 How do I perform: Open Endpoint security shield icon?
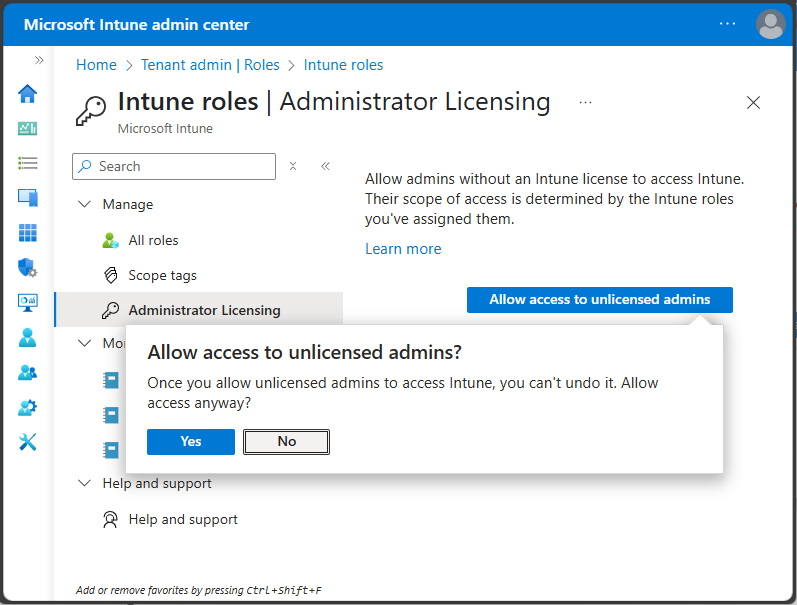(27, 268)
